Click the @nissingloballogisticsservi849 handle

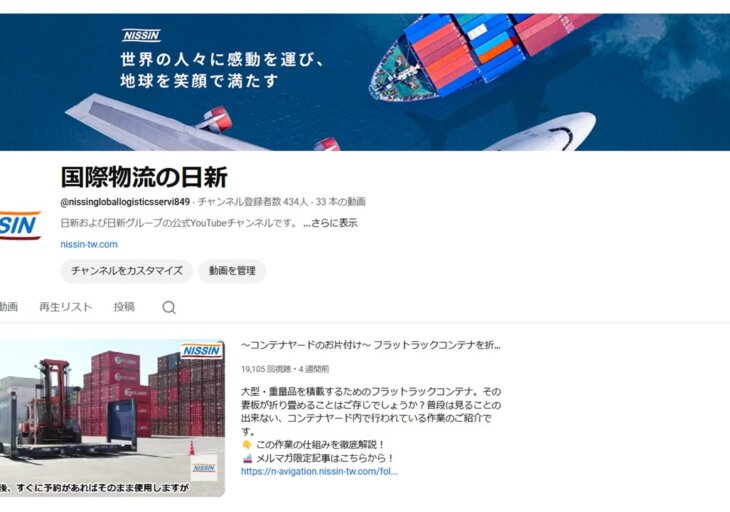[x=125, y=202]
